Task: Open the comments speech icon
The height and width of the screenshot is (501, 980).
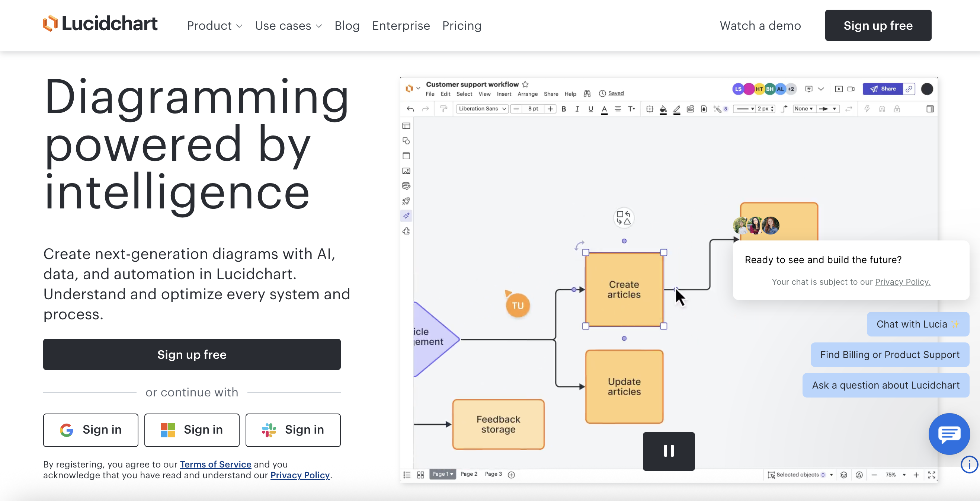Action: point(809,89)
